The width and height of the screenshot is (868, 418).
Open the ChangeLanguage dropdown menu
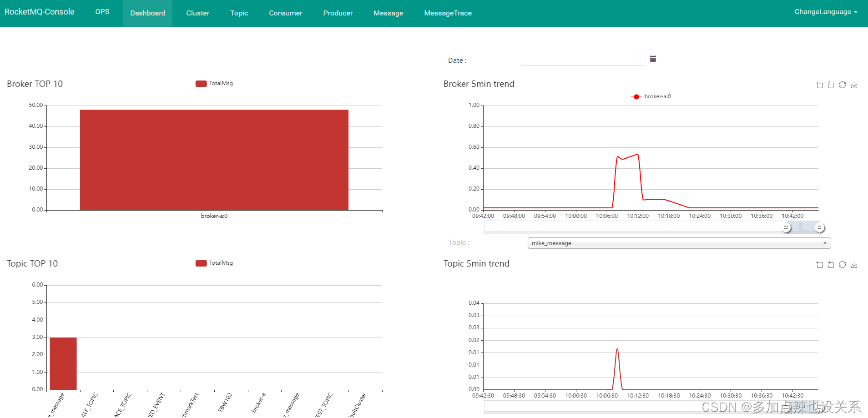tap(826, 12)
